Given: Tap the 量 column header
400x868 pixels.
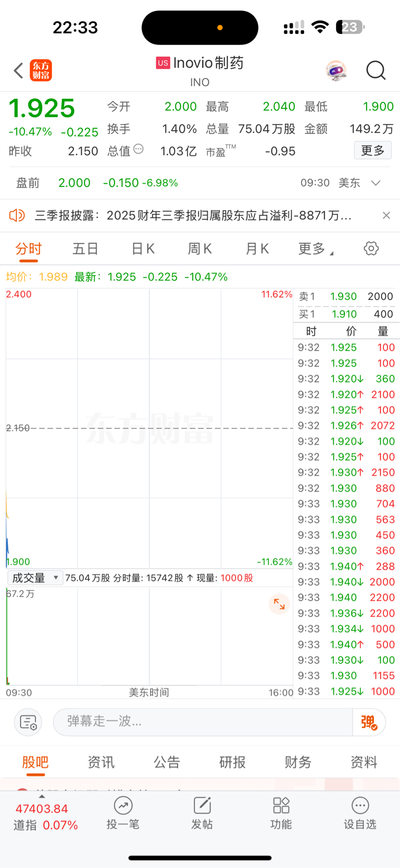Looking at the screenshot, I should click(383, 331).
